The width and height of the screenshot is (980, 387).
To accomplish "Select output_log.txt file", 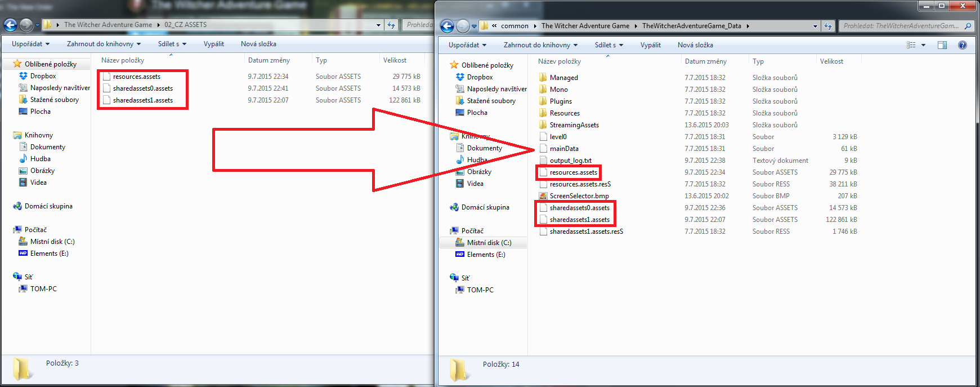I will pyautogui.click(x=570, y=161).
